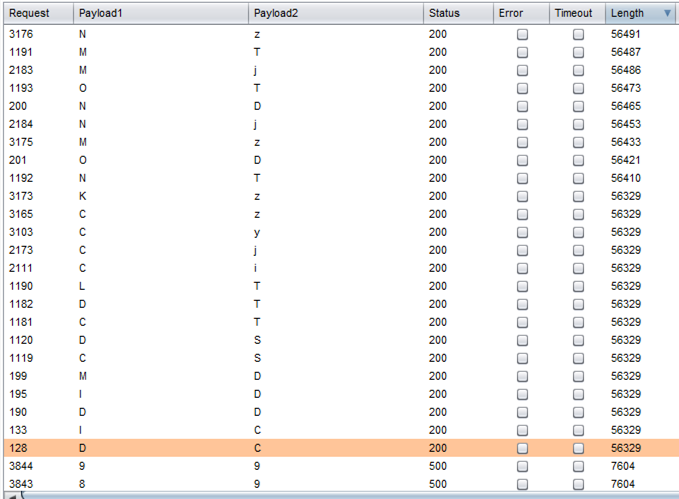Select request number 2111 cell
Viewport: 679px width, 499px height.
click(21, 269)
